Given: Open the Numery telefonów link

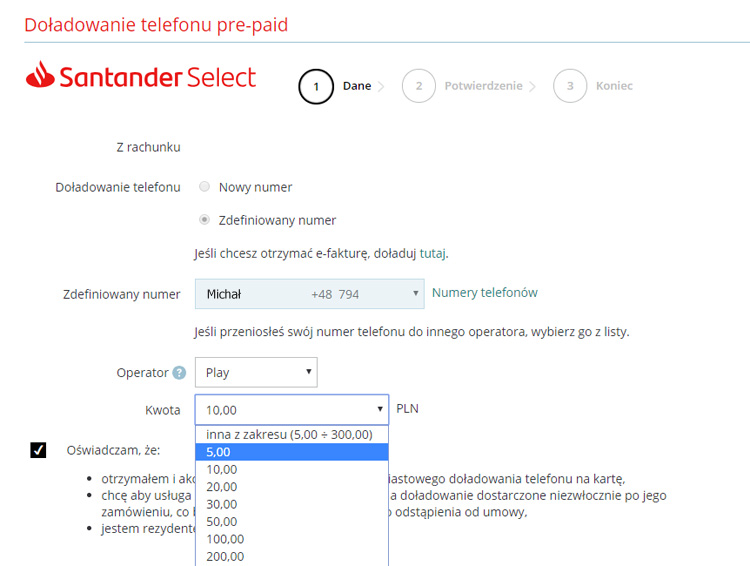Looking at the screenshot, I should pyautogui.click(x=484, y=293).
